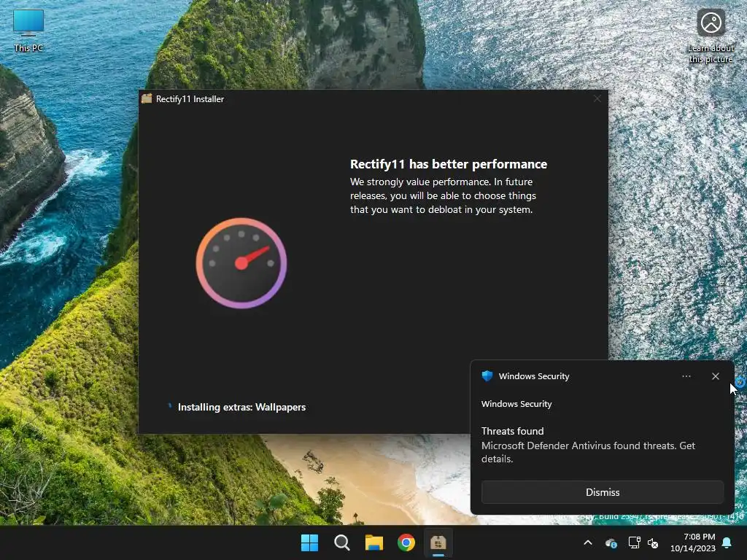Dismiss the Threats found notification
This screenshot has width=747, height=560.
click(602, 492)
